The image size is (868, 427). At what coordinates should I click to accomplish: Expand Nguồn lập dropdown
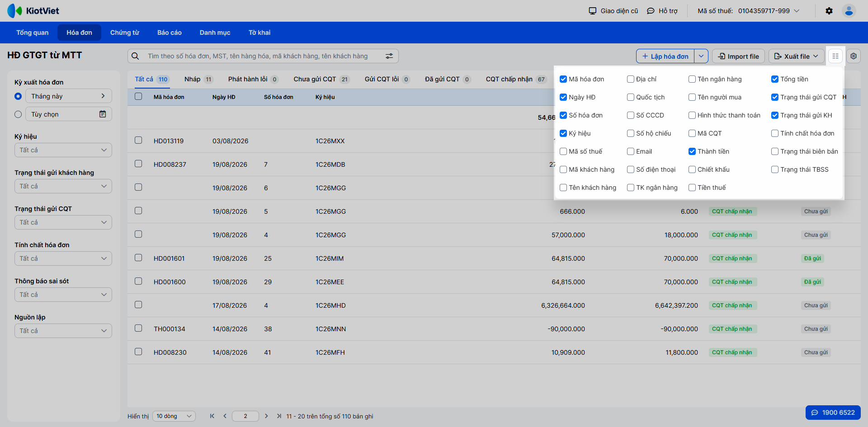pyautogui.click(x=63, y=331)
